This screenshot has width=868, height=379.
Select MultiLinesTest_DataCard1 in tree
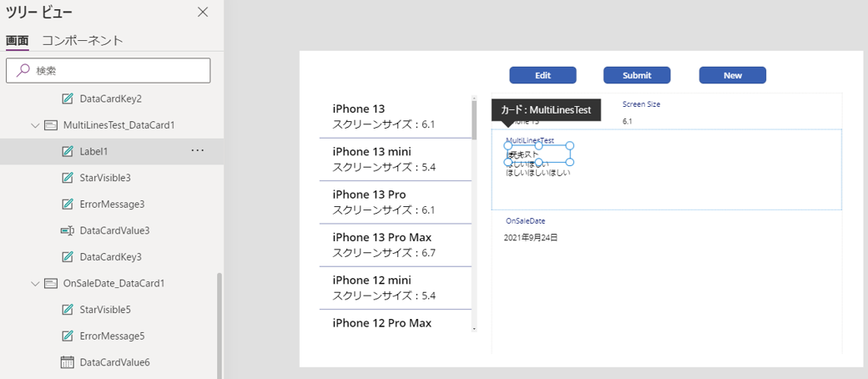tap(119, 125)
